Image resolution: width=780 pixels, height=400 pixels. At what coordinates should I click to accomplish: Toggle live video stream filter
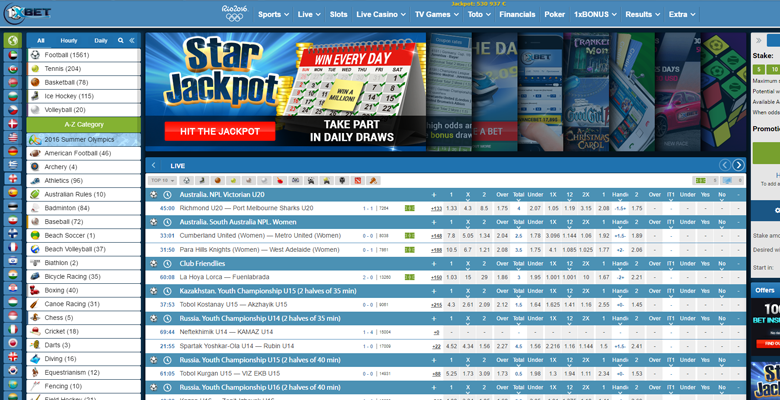click(x=733, y=181)
